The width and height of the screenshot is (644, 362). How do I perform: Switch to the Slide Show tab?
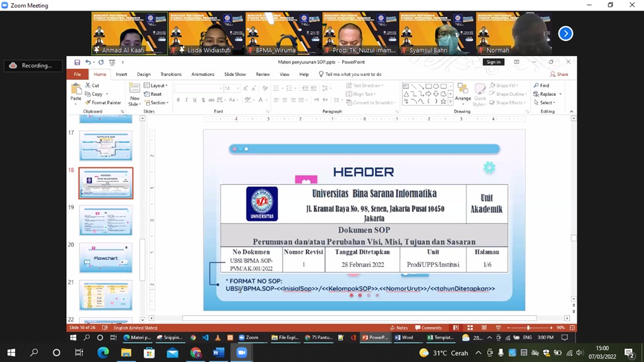[x=235, y=75]
